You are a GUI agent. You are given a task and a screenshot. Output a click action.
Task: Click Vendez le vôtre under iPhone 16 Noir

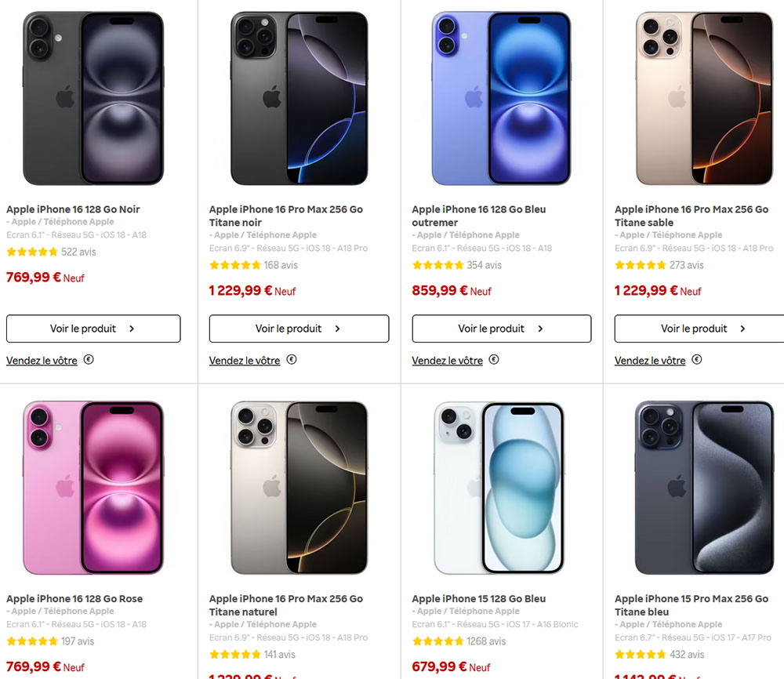[x=42, y=361]
